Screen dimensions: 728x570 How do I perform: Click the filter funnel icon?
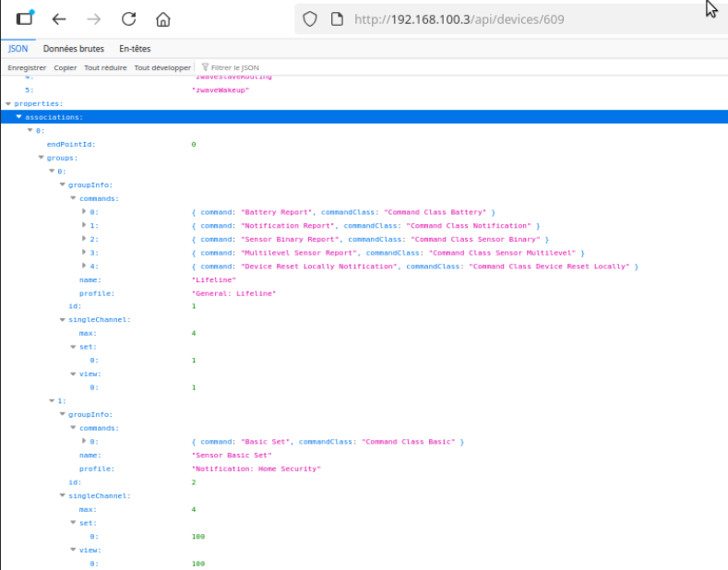205,67
